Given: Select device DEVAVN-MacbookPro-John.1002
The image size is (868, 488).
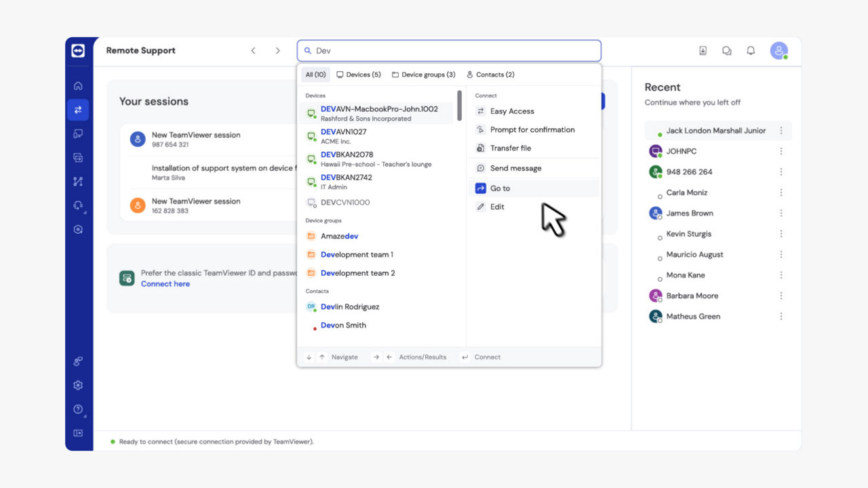Looking at the screenshot, I should pyautogui.click(x=377, y=113).
